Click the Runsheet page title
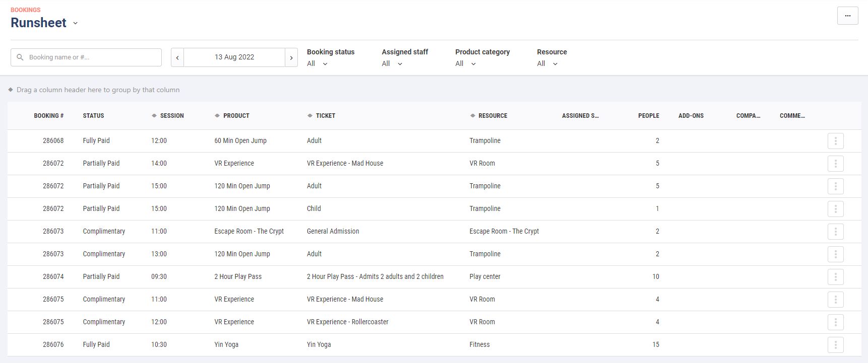 38,23
